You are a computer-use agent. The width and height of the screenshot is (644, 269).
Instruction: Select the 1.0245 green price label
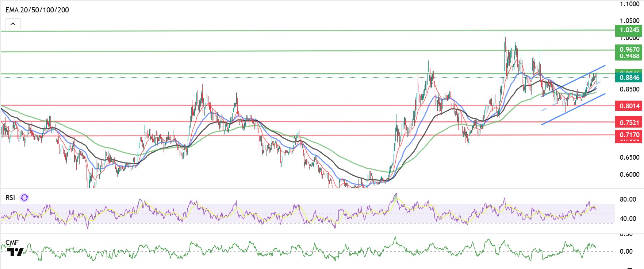[629, 30]
